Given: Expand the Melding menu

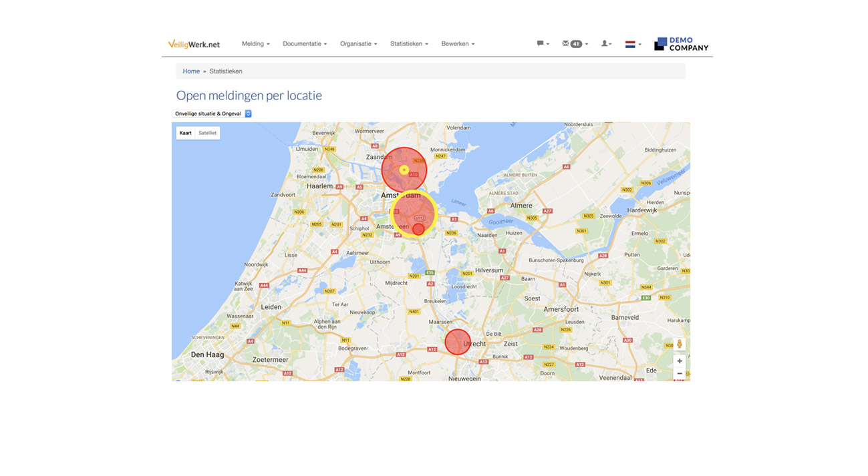Looking at the screenshot, I should [255, 44].
